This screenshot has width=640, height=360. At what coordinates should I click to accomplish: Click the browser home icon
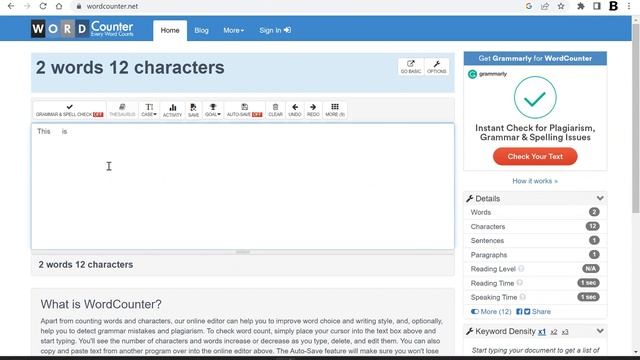click(59, 6)
